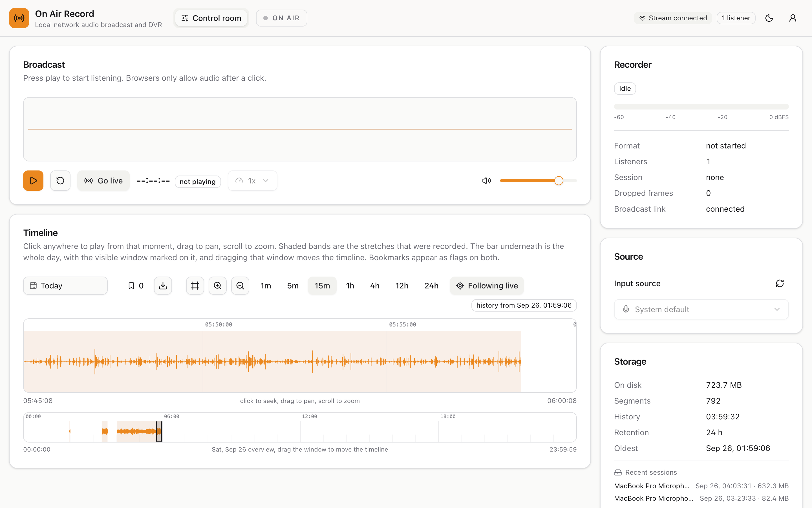Open the user account icon
The height and width of the screenshot is (508, 812).
pyautogui.click(x=793, y=18)
